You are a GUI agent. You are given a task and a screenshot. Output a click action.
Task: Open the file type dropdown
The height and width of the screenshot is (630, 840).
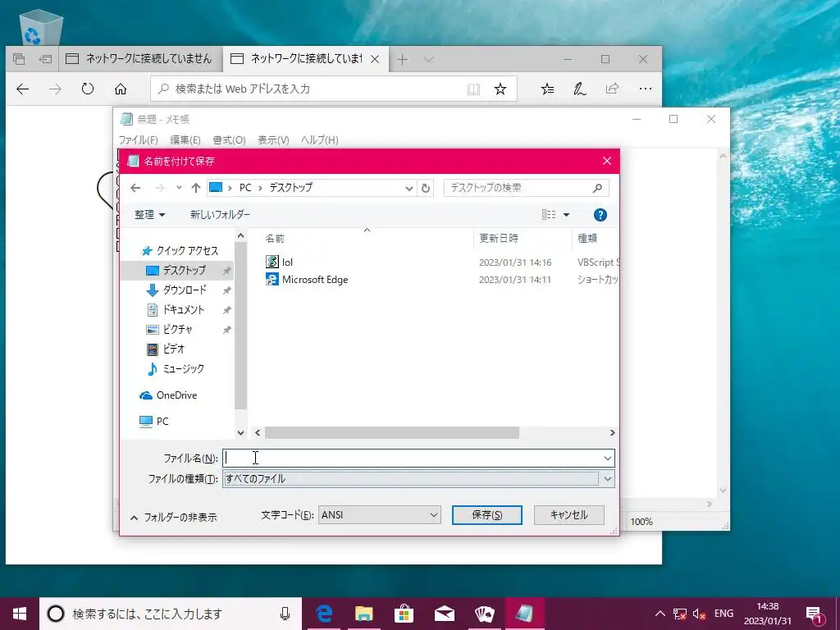point(608,479)
